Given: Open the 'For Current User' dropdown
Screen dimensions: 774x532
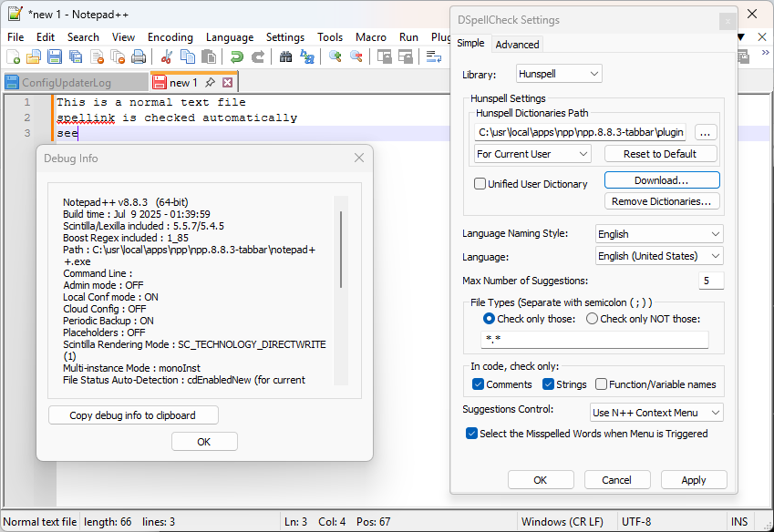Looking at the screenshot, I should tap(532, 154).
